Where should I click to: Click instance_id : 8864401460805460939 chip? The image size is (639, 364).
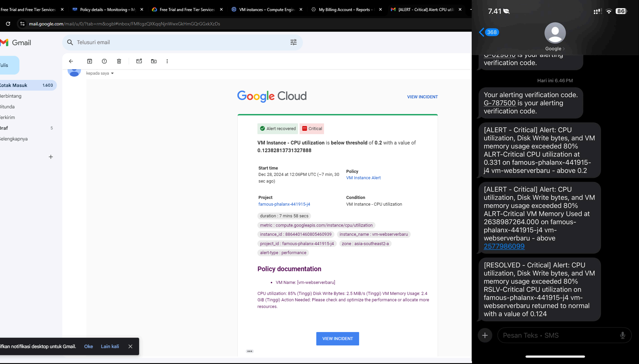296,235
